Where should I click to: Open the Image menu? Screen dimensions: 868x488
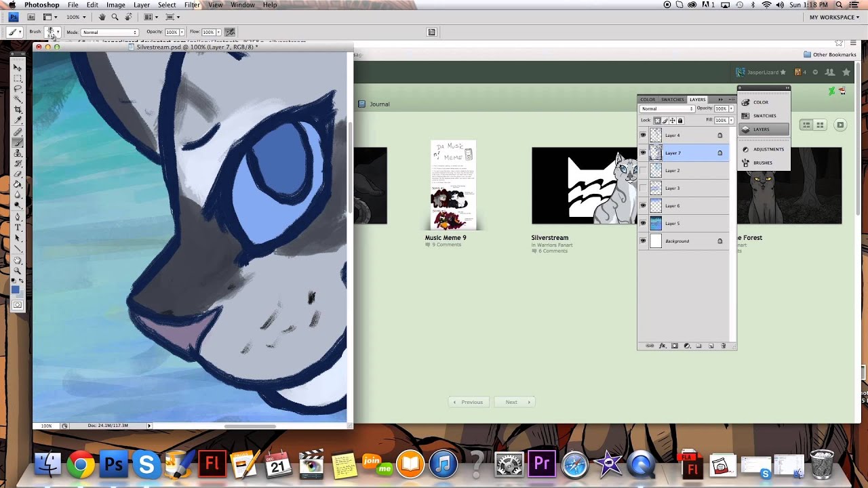click(116, 5)
